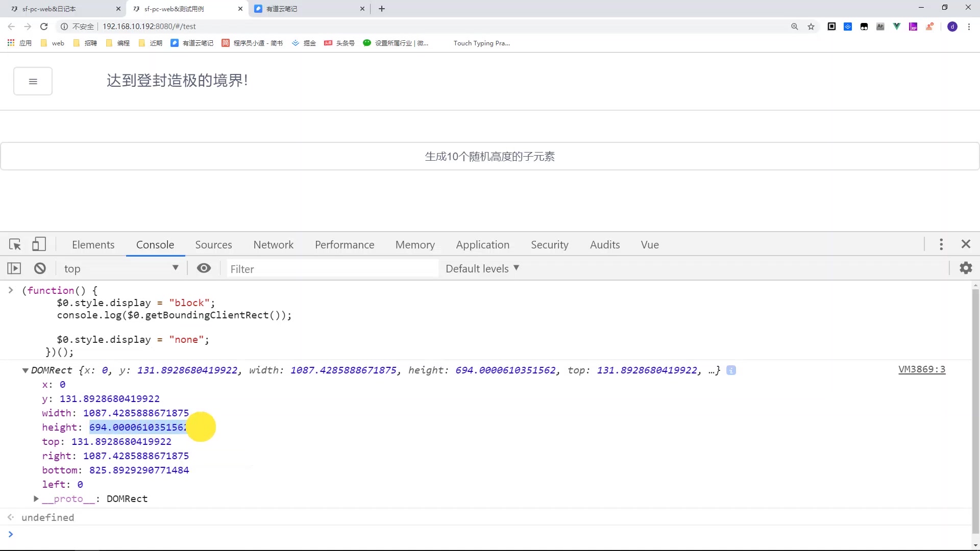Click inside the console Filter field

[332, 268]
